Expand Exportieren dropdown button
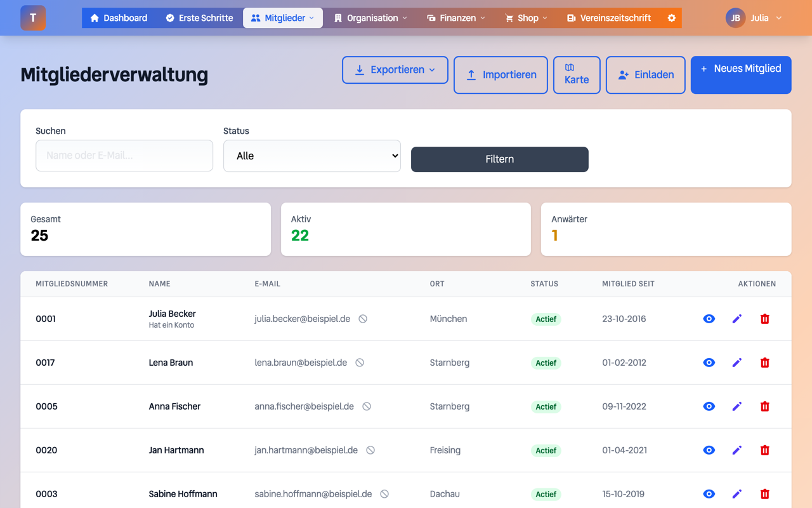 [395, 70]
